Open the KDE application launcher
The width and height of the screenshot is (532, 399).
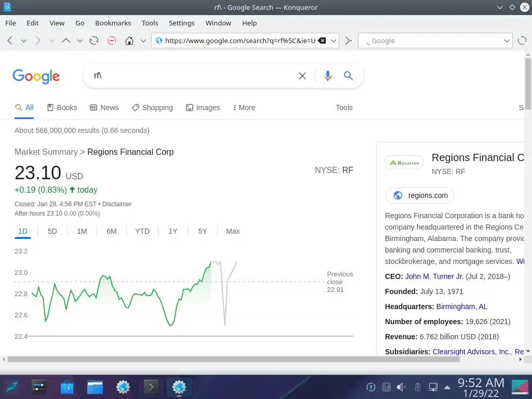pos(11,387)
